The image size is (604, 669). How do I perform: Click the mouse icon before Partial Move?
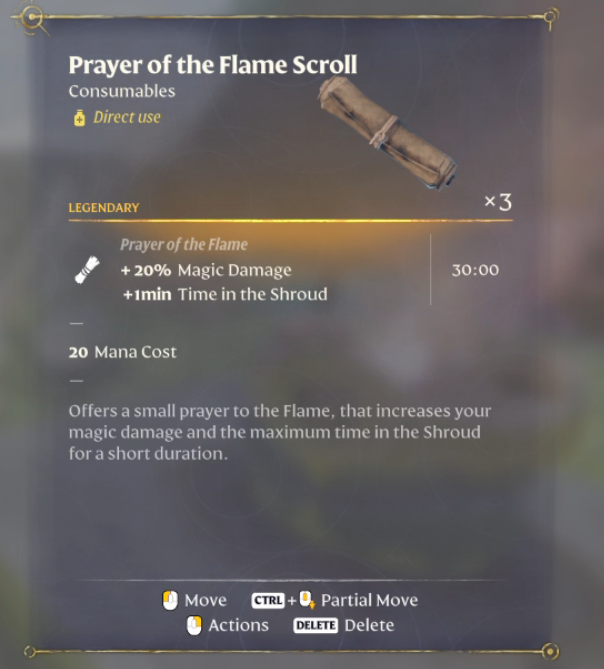[x=307, y=600]
